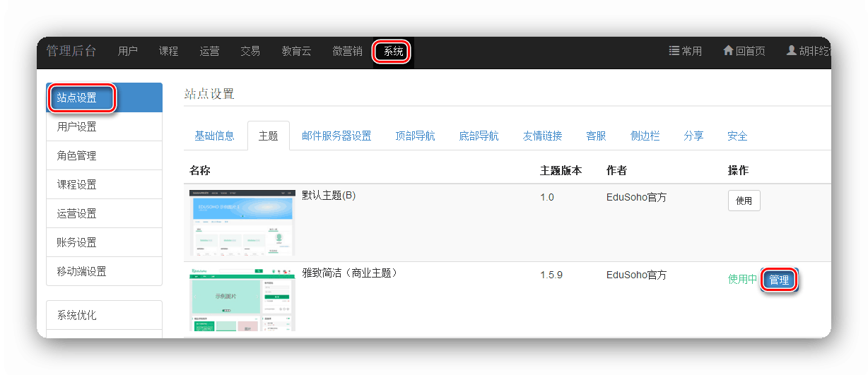The image size is (868, 375).
Task: Open the 课程 top menu
Action: click(x=169, y=51)
